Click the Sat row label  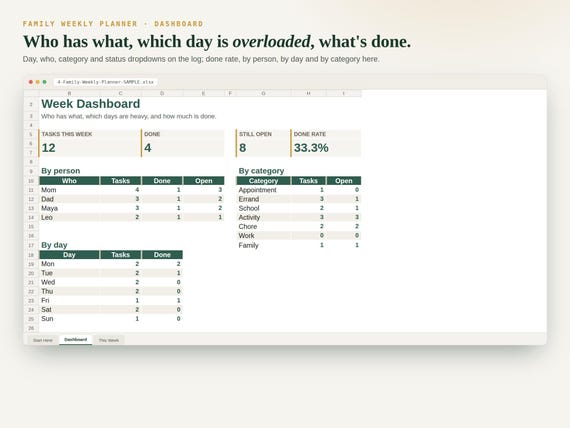click(46, 310)
